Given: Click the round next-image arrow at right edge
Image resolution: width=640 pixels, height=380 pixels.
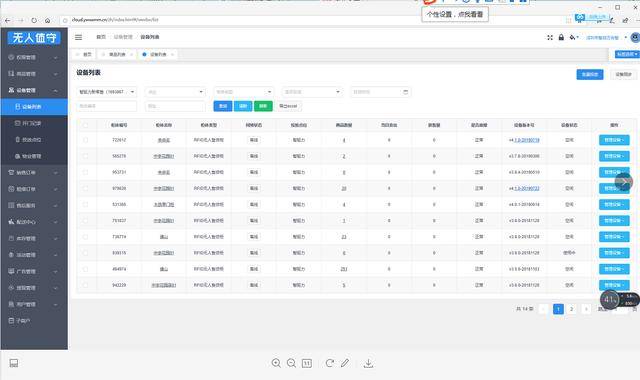Looking at the screenshot, I should [624, 182].
